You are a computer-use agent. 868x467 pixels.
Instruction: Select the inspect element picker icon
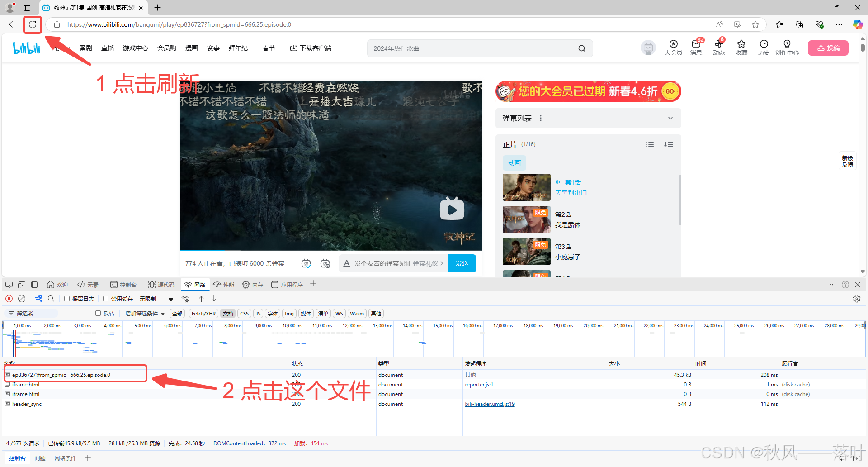9,285
